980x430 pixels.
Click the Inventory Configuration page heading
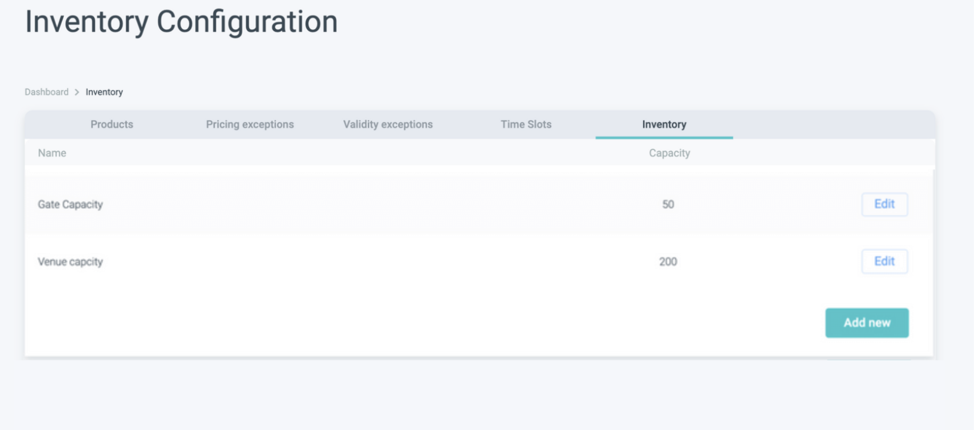pyautogui.click(x=181, y=21)
